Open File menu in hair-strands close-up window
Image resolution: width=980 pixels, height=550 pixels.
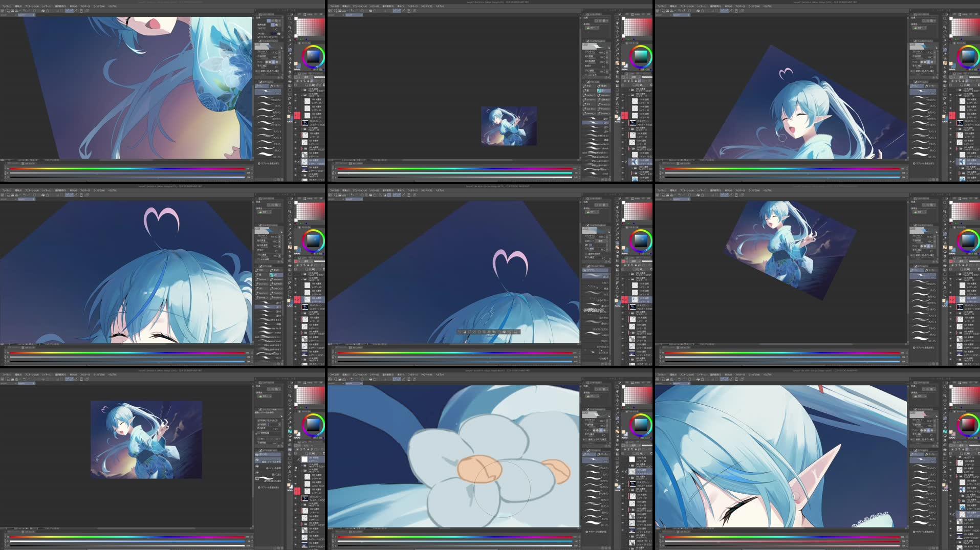point(6,6)
